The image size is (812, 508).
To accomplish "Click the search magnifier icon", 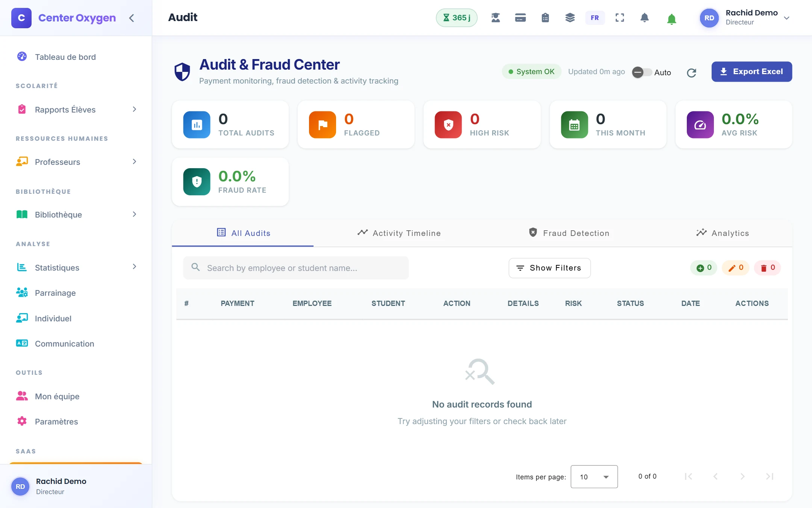I will [x=195, y=267].
